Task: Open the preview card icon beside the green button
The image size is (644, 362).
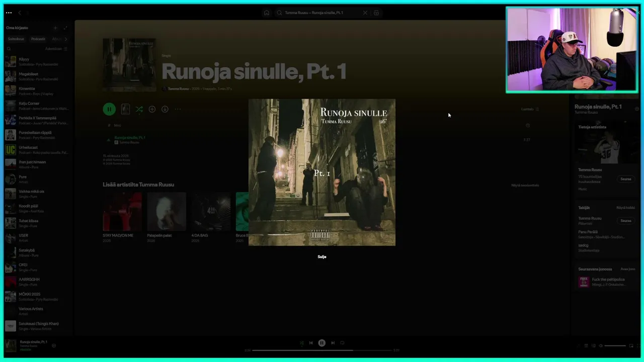Action: pos(125,109)
